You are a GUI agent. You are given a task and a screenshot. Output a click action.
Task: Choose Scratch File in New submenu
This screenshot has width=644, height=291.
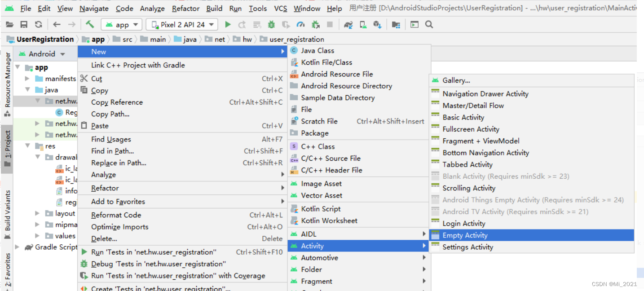(359, 121)
